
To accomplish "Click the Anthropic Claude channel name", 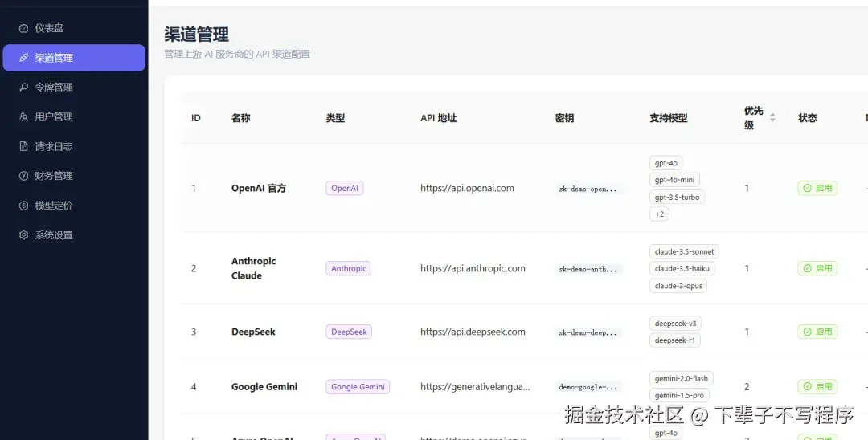I will click(x=253, y=268).
